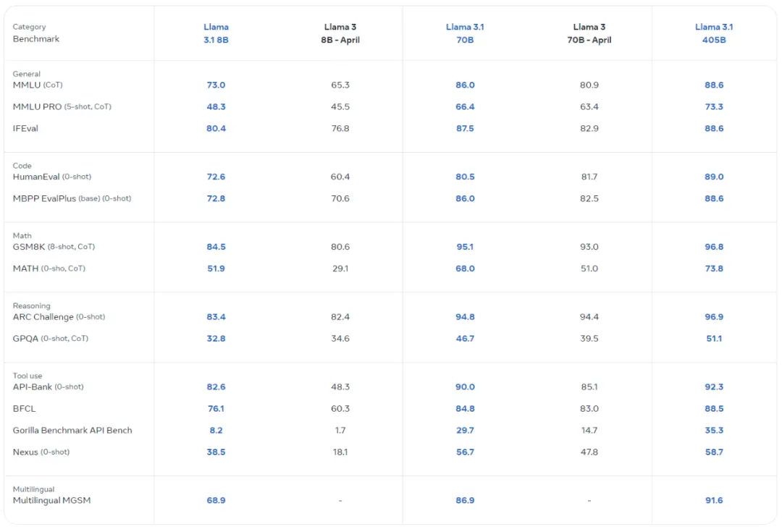Select GSM8K (8-shot, CoT) benchmark label
The width and height of the screenshot is (782, 532).
(x=54, y=247)
